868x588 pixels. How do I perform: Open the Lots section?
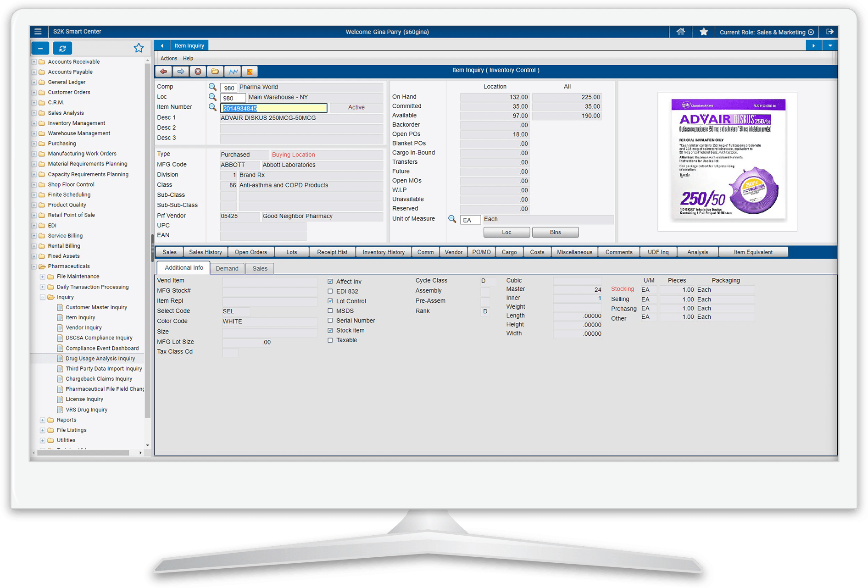291,252
